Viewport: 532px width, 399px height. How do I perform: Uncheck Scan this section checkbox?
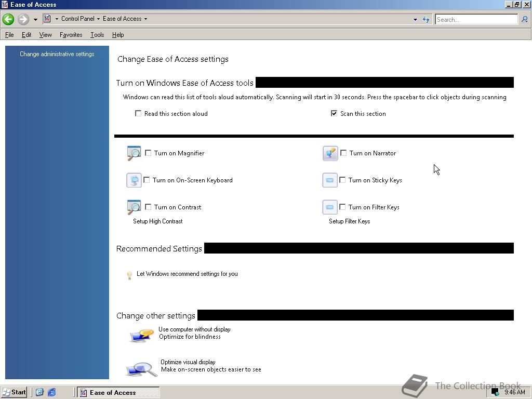[x=334, y=113]
